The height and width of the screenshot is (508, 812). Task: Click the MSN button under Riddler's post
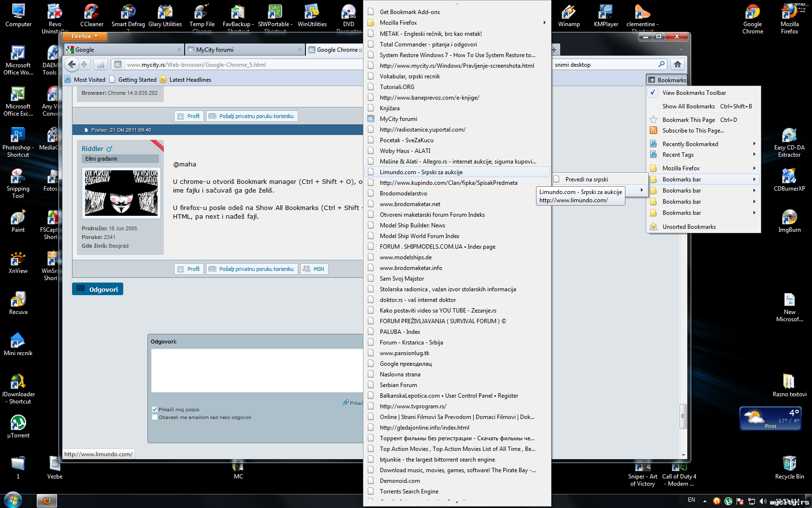[x=314, y=269]
